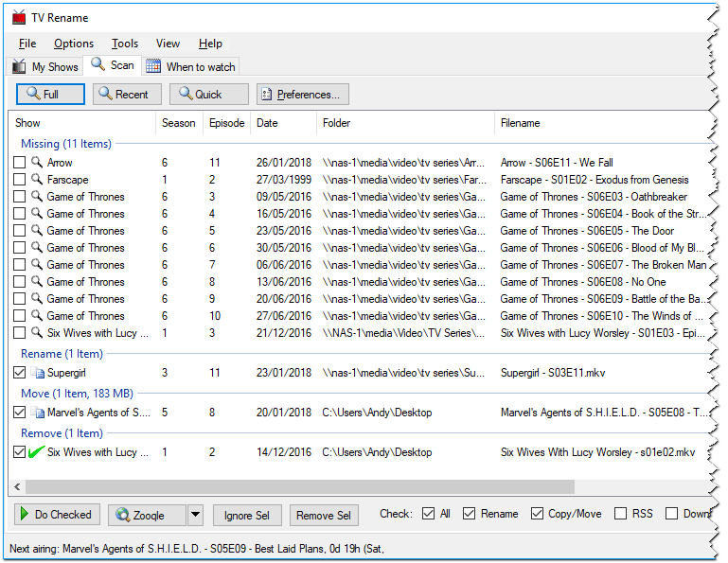Open the View menu
Viewport: 728px width, 563px height.
[168, 44]
